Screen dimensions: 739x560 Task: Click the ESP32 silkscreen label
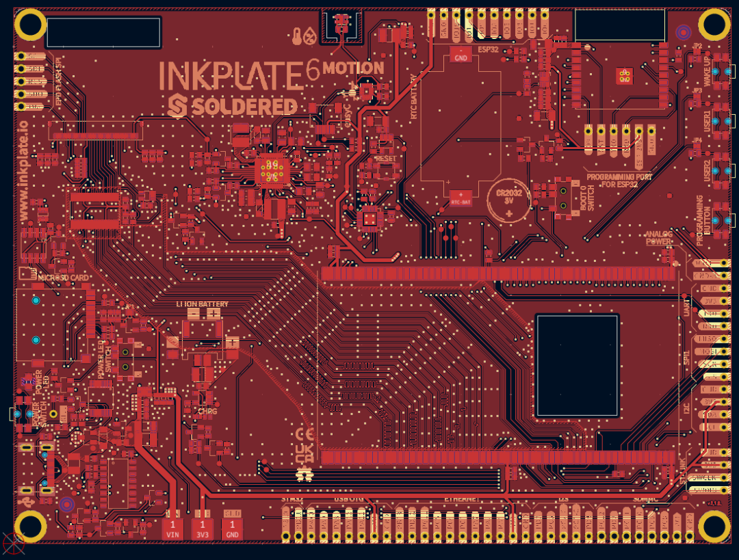[x=489, y=49]
